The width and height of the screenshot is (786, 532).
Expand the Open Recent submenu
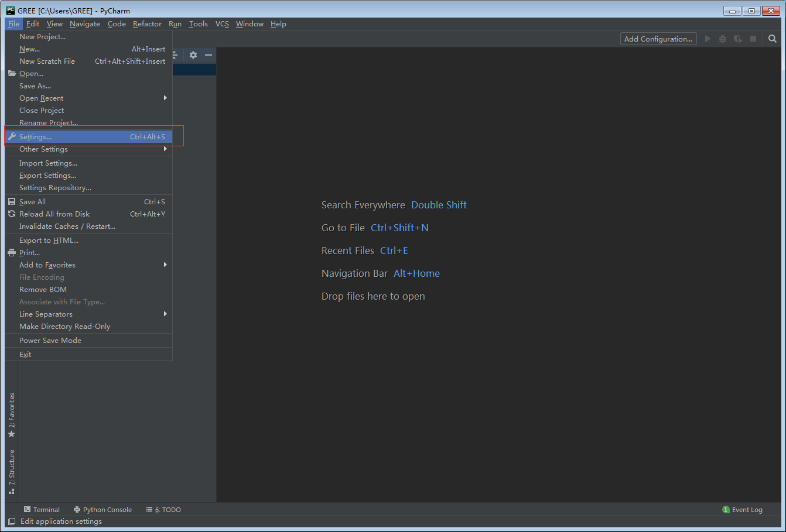[x=88, y=98]
